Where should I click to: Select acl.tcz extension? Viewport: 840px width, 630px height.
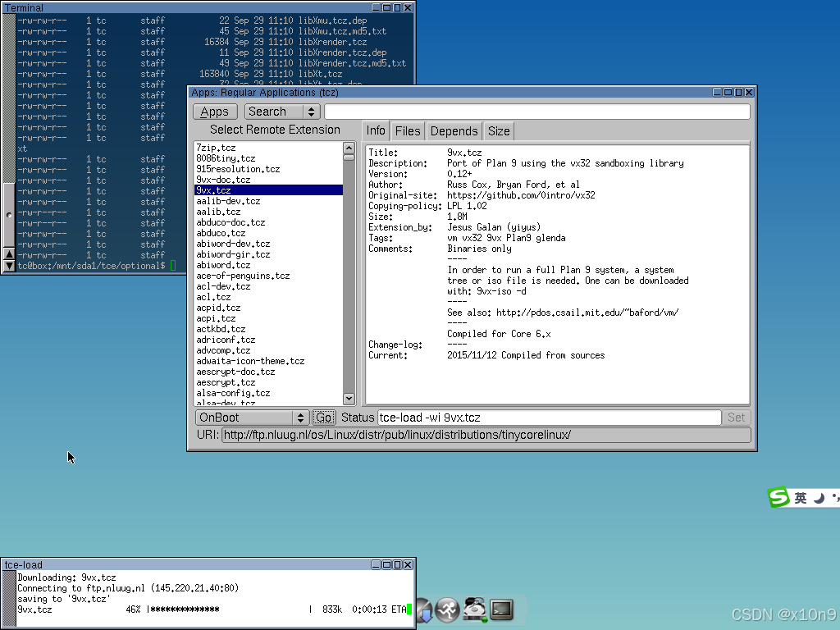(268, 297)
